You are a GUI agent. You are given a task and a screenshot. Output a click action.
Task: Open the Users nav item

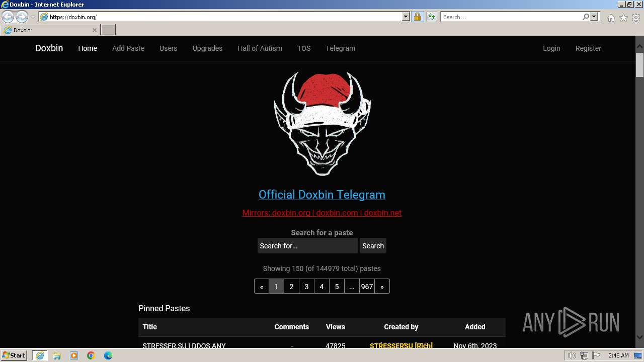point(168,48)
